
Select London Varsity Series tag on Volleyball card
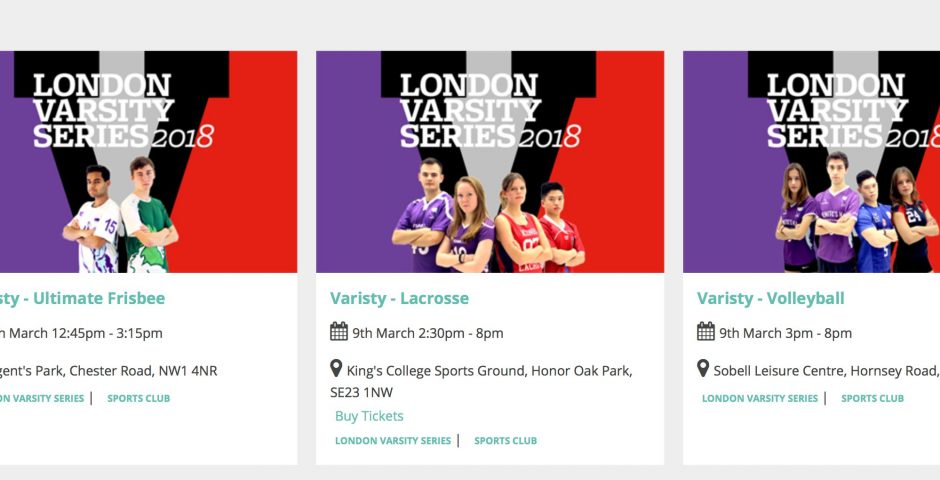coord(760,399)
